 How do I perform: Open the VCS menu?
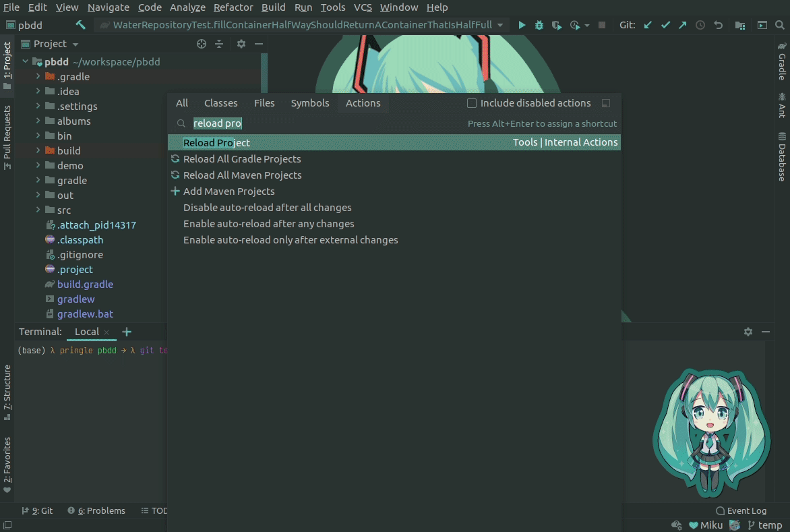click(x=363, y=7)
